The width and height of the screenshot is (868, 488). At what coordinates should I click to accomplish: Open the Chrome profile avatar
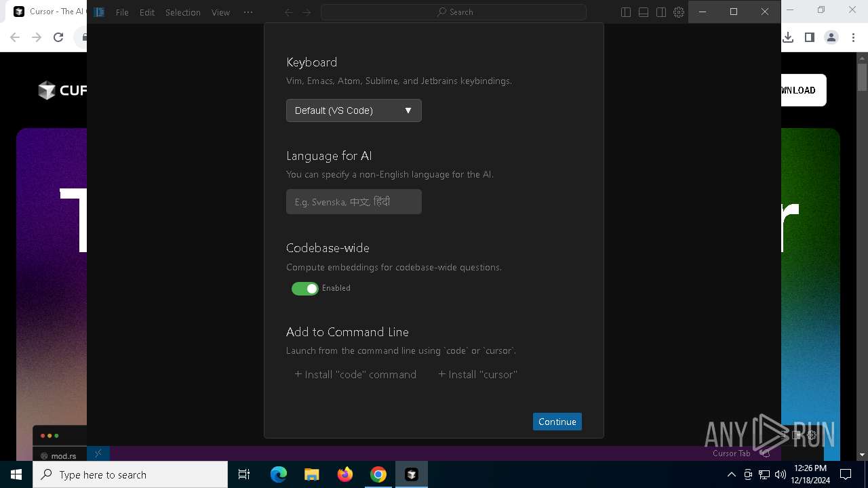pos(831,38)
